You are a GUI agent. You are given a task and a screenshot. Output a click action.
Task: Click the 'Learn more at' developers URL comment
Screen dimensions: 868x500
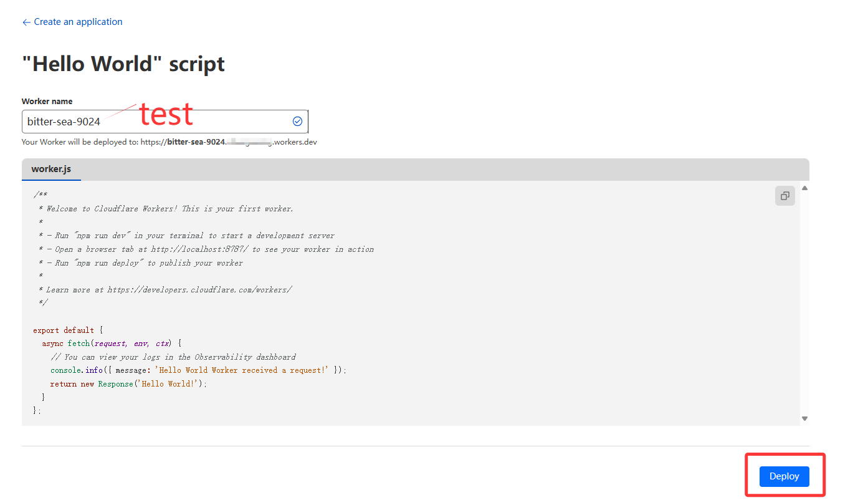click(x=165, y=290)
